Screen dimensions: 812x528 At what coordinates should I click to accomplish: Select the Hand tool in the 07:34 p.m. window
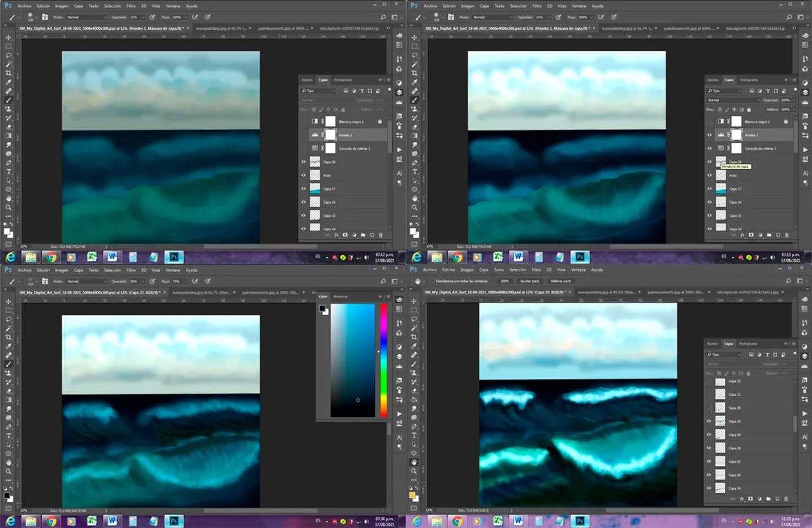pyautogui.click(x=9, y=462)
